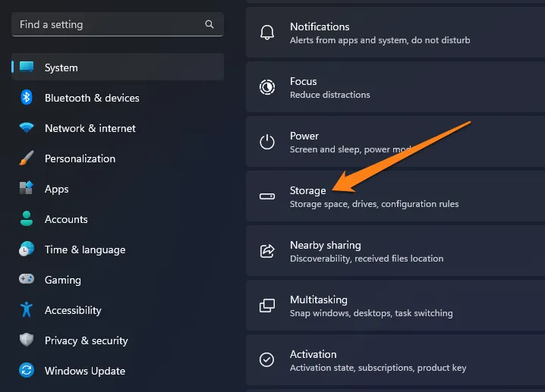
Task: Click the Privacy shield icon
Action: pyautogui.click(x=27, y=340)
